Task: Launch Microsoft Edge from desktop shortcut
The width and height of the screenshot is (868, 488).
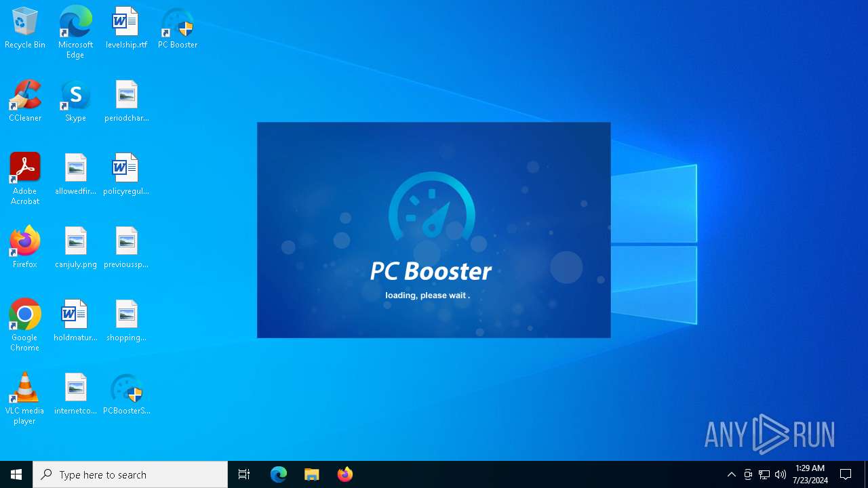Action: click(75, 33)
